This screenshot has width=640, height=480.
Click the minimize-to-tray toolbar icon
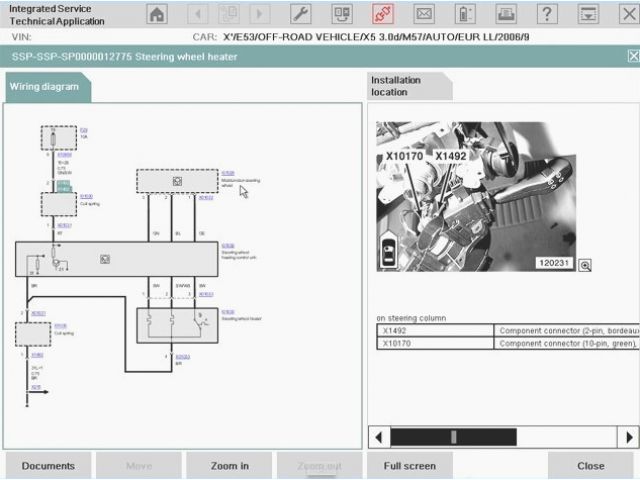coord(588,14)
